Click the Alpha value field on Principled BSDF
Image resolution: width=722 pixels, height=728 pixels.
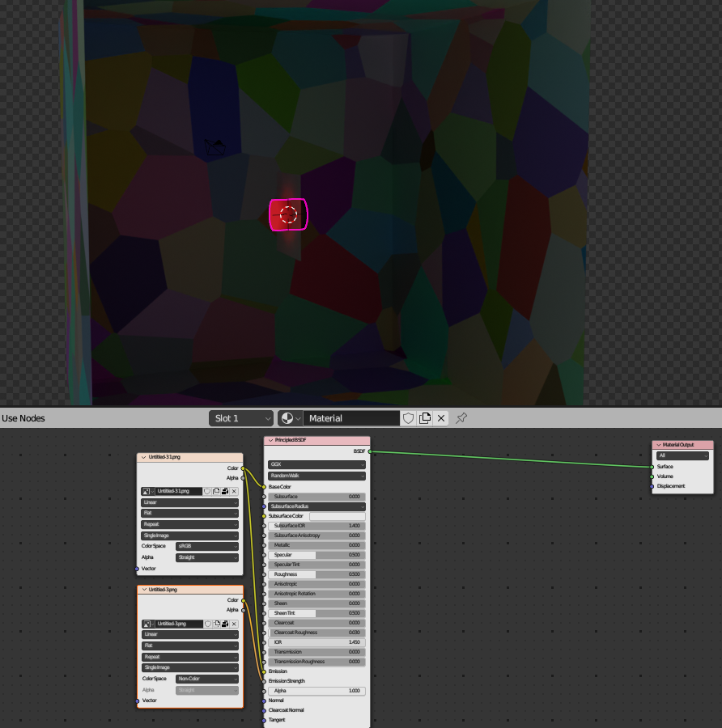coord(316,691)
